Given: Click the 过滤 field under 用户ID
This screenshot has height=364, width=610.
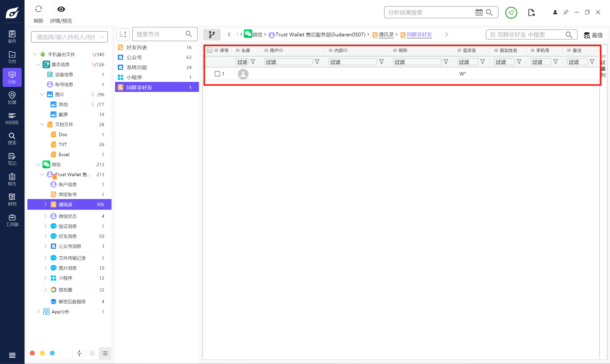Looking at the screenshot, I should pyautogui.click(x=288, y=62).
